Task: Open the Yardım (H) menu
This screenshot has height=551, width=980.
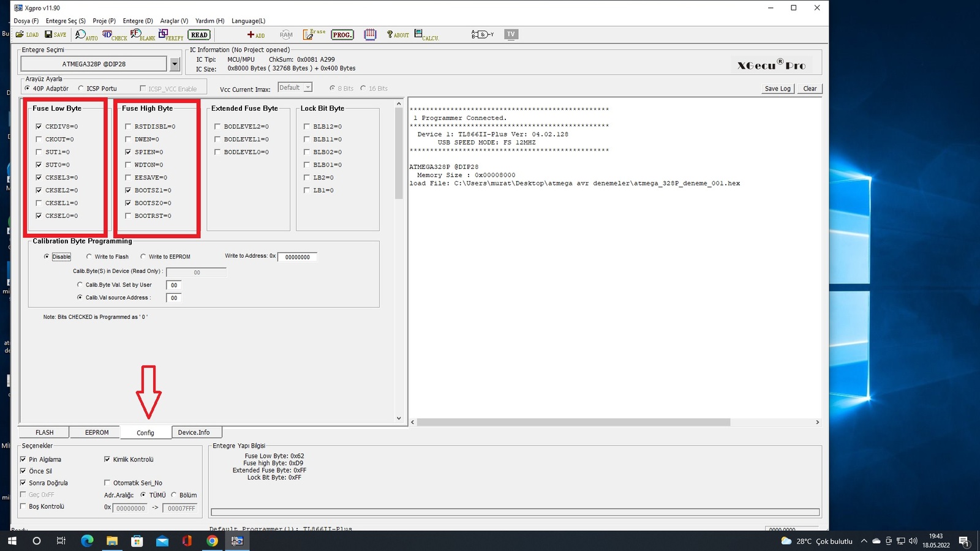Action: coord(210,21)
